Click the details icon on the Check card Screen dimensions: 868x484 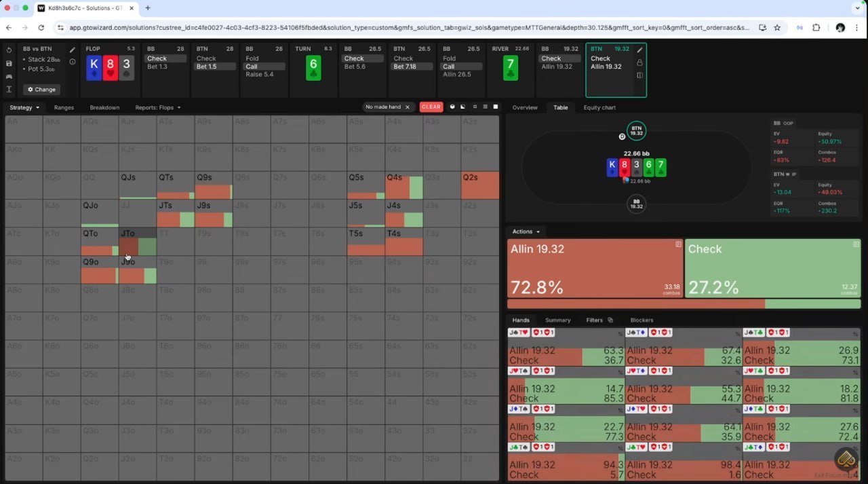tap(856, 244)
